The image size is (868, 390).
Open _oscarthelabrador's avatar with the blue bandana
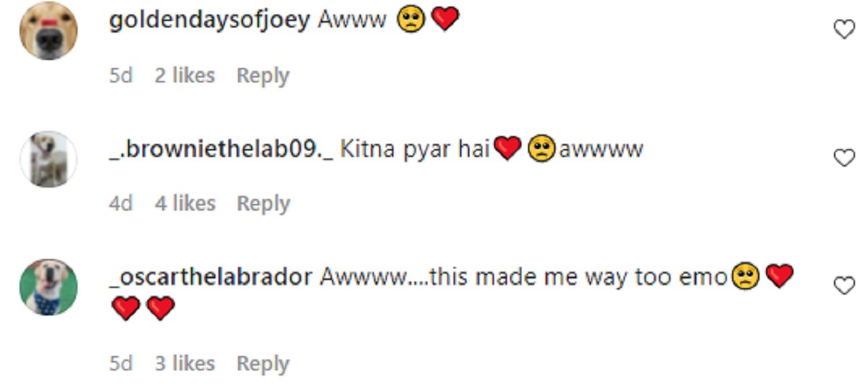tap(48, 287)
